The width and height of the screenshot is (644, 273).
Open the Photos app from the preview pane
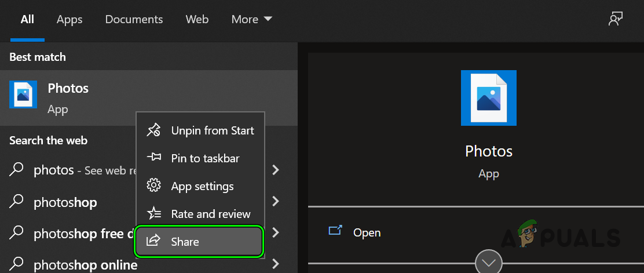(367, 232)
